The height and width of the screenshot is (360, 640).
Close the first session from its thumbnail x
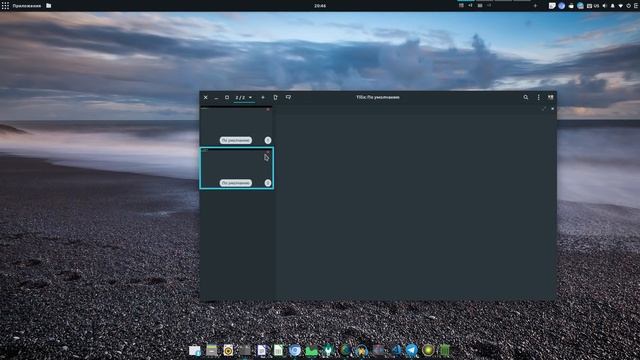point(268,109)
